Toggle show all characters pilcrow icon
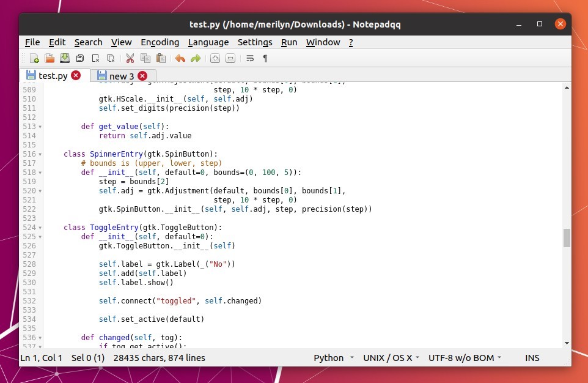This screenshot has height=383, width=588. pos(265,59)
